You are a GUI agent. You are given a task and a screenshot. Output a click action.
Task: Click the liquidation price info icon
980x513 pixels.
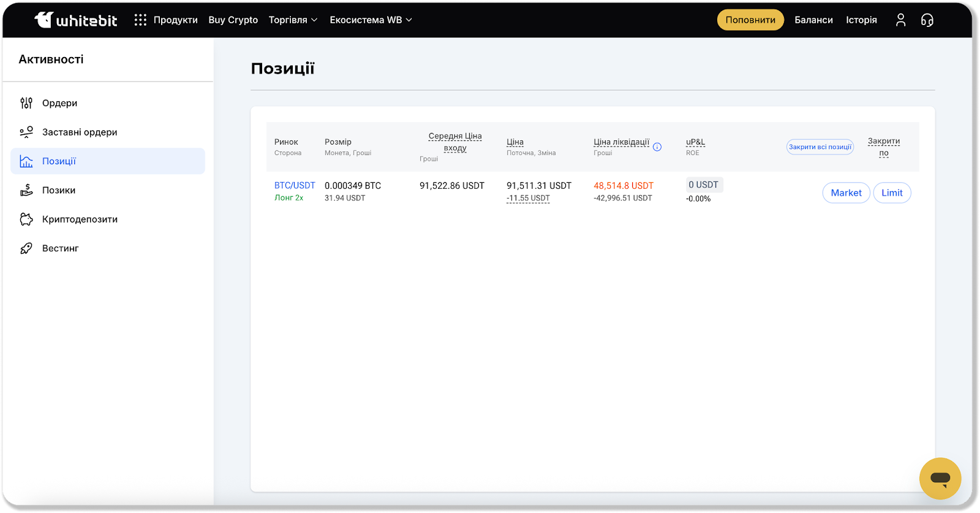pos(657,147)
